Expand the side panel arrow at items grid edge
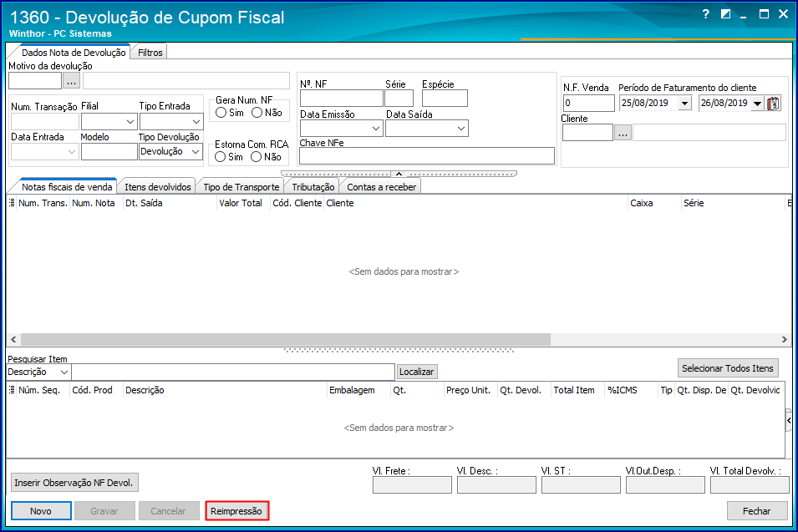The width and height of the screenshot is (798, 532). 788,420
